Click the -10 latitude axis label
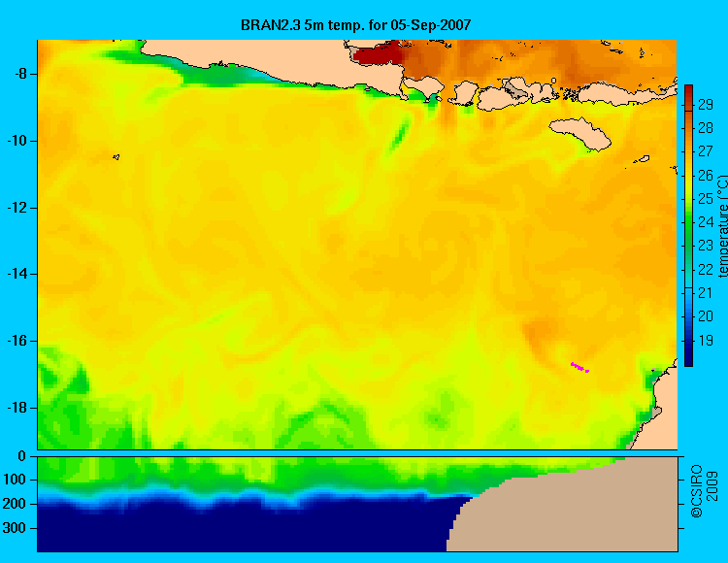The width and height of the screenshot is (728, 563). 17,141
